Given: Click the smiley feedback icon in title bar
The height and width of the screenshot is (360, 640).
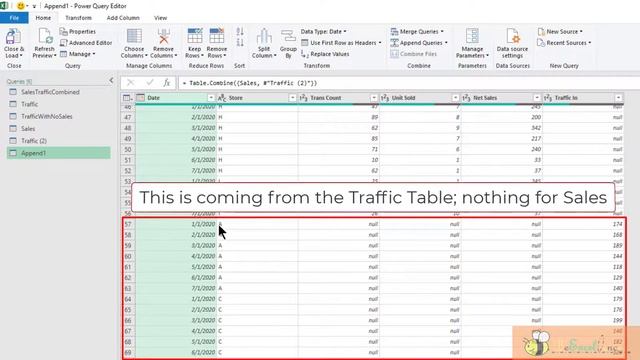Looking at the screenshot, I should [x=20, y=6].
